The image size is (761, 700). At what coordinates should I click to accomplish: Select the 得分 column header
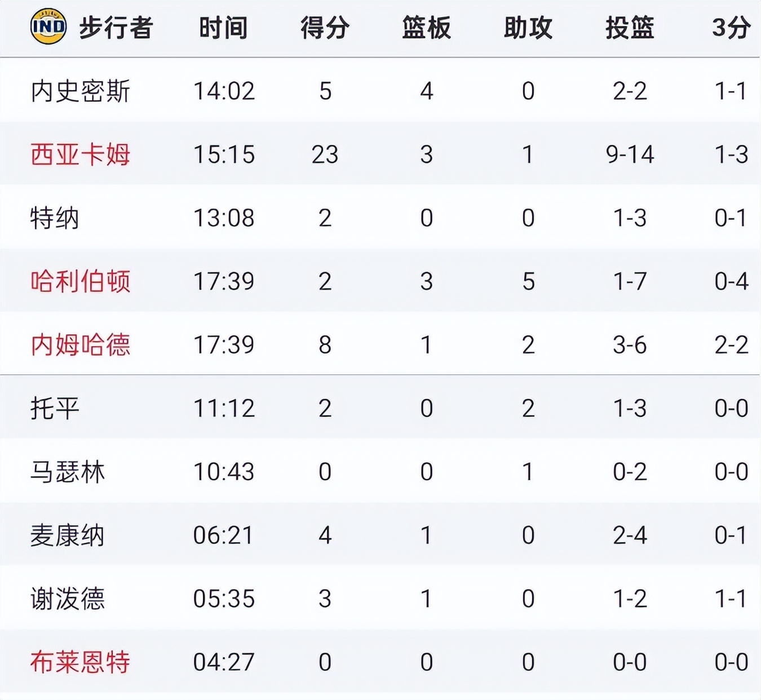[325, 28]
